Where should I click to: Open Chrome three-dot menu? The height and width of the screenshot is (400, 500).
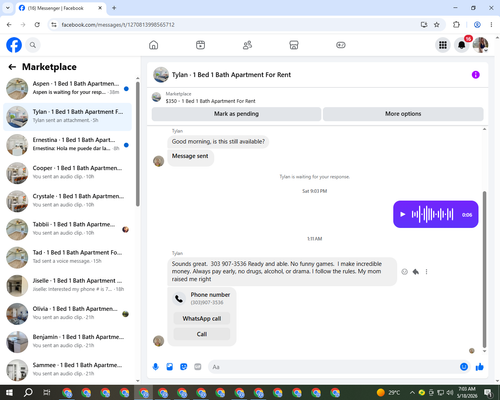491,25
